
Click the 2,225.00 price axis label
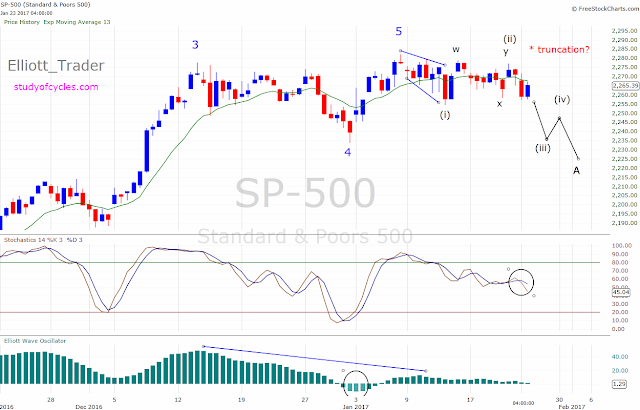coord(624,159)
